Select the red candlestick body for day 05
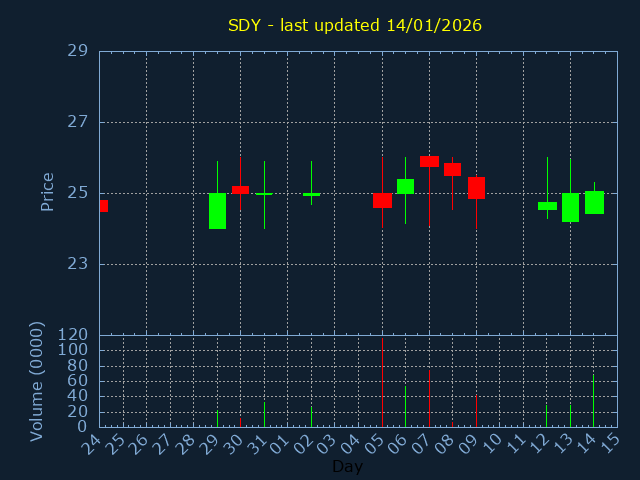 coord(382,201)
